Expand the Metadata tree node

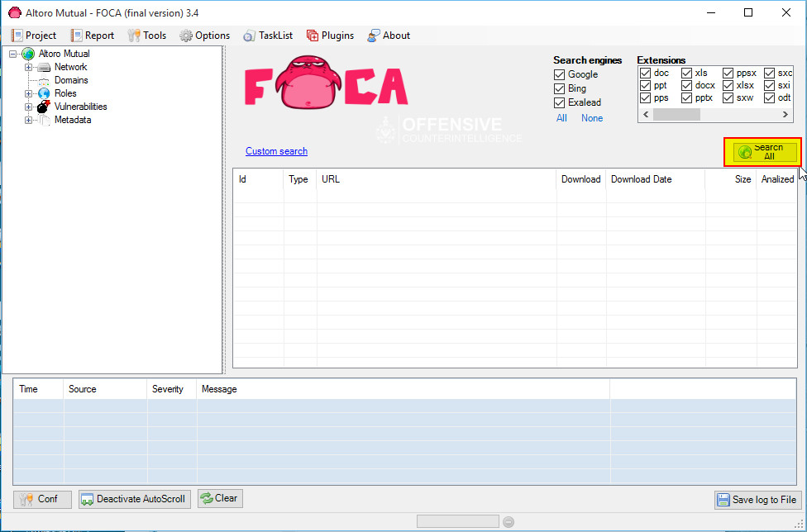click(x=28, y=121)
